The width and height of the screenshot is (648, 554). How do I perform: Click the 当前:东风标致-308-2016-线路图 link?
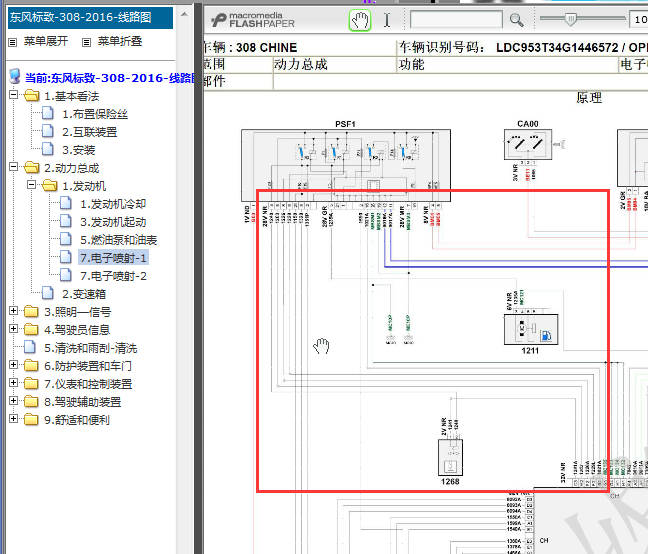coord(109,78)
